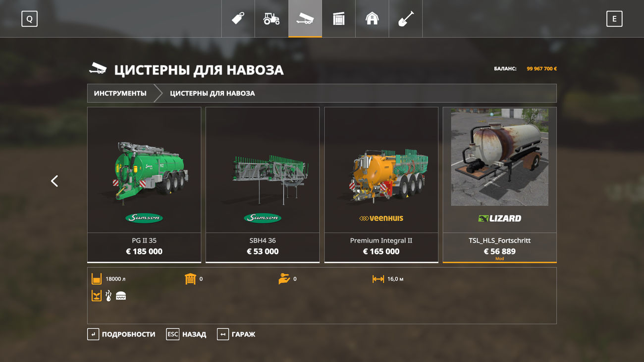Click the 16,0 м working width icon
Viewport: 644px width, 362px height.
(378, 279)
